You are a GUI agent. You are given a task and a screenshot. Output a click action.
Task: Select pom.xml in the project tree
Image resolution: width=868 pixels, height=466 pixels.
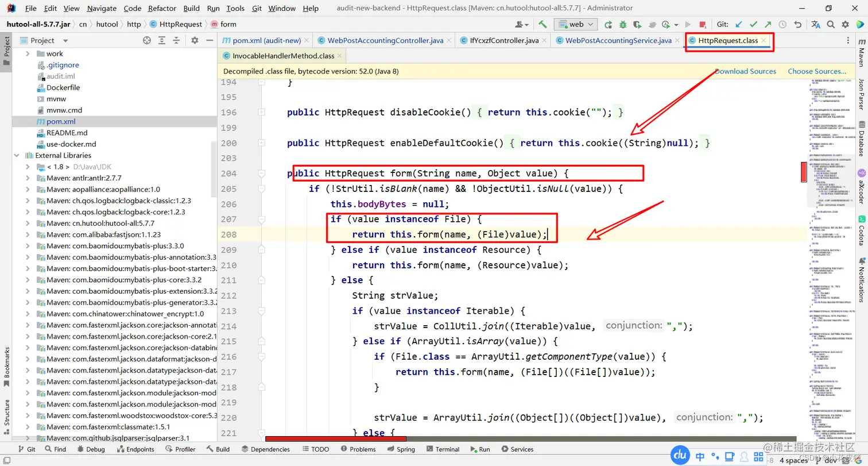point(61,121)
